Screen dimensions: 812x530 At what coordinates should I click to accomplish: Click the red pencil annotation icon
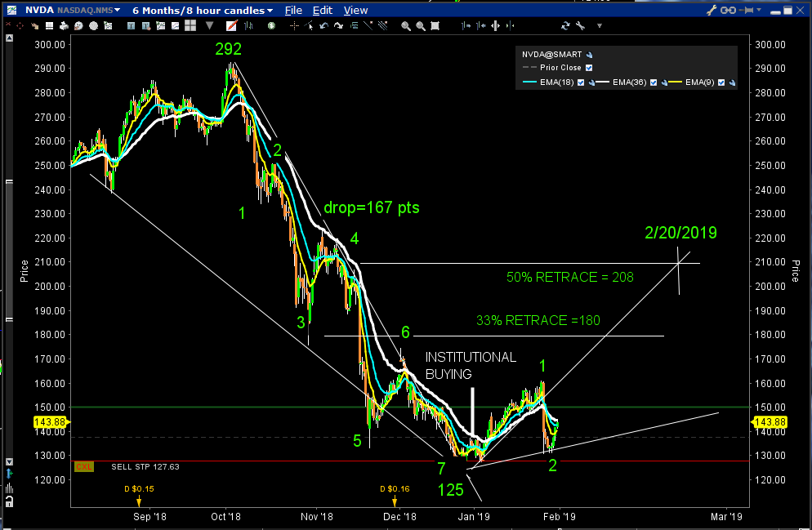point(231,25)
